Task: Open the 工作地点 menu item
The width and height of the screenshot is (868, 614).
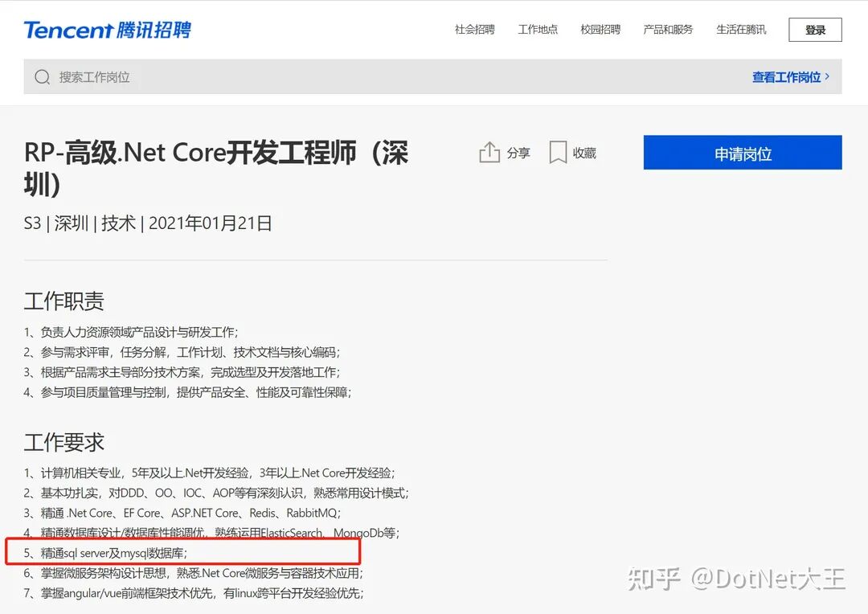Action: 538,30
